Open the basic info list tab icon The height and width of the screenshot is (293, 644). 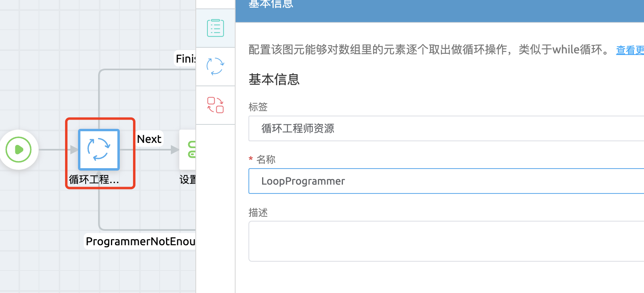215,28
